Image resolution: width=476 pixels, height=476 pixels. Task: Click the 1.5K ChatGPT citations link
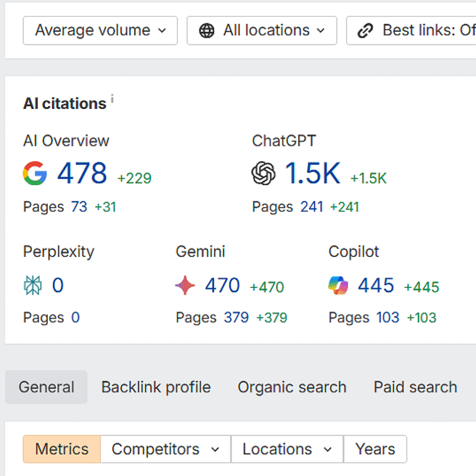click(313, 173)
